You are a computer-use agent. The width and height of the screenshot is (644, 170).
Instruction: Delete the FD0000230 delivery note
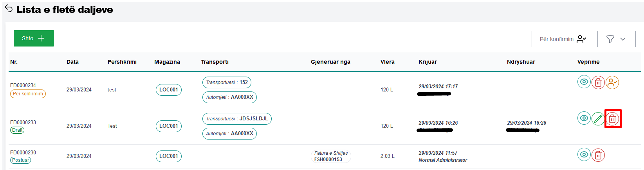pos(598,155)
